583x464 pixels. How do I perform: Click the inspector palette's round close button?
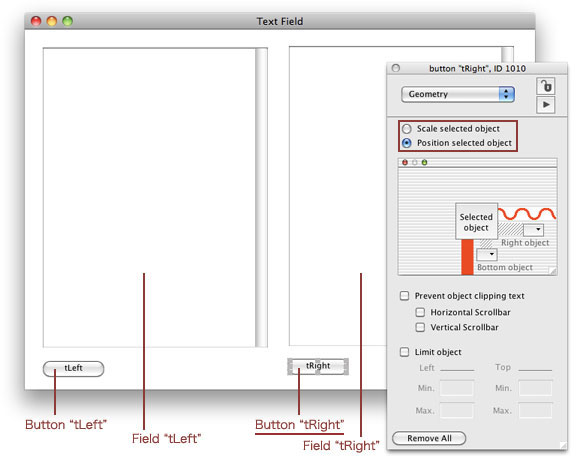click(396, 68)
